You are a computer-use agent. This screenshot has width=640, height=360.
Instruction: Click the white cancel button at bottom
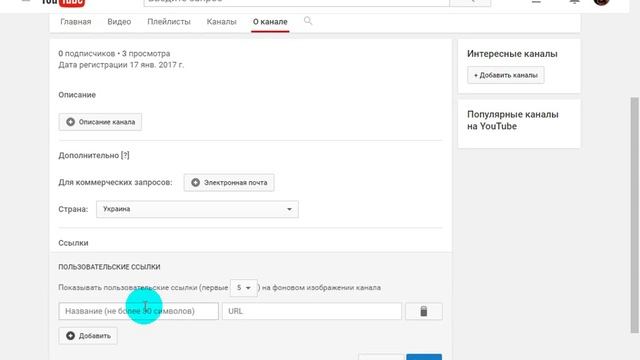point(381,357)
